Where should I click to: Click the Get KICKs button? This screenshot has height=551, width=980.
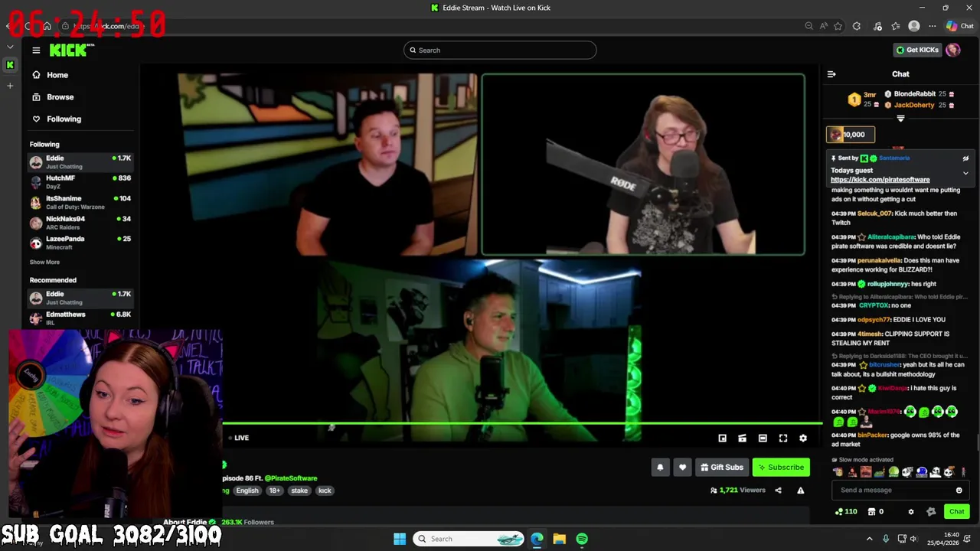coord(917,50)
